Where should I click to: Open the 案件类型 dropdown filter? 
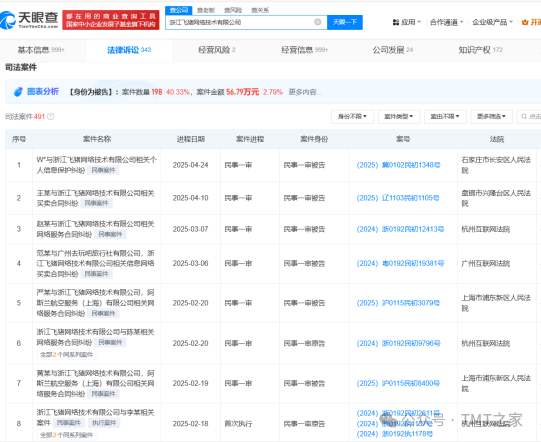(x=399, y=117)
